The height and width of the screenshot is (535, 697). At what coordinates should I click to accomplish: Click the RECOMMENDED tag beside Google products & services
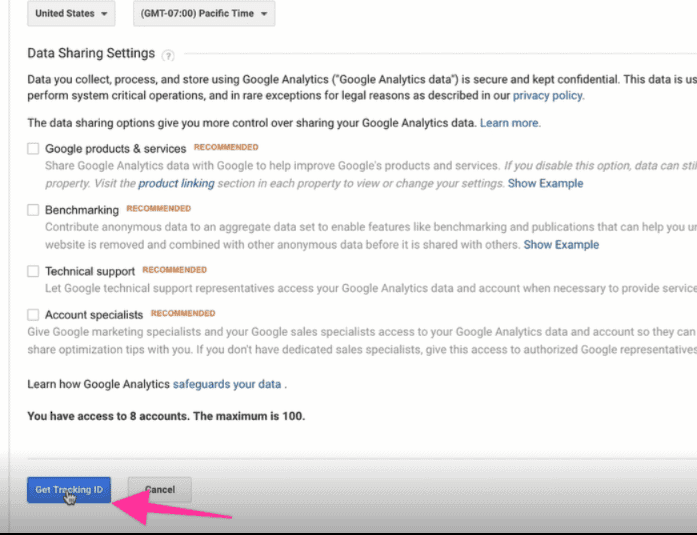[226, 147]
